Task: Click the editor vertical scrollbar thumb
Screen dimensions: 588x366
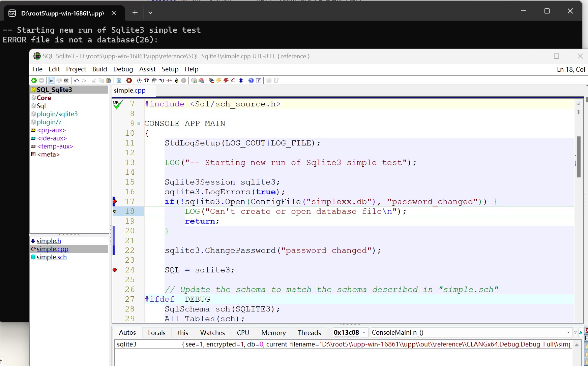Action: (579, 157)
